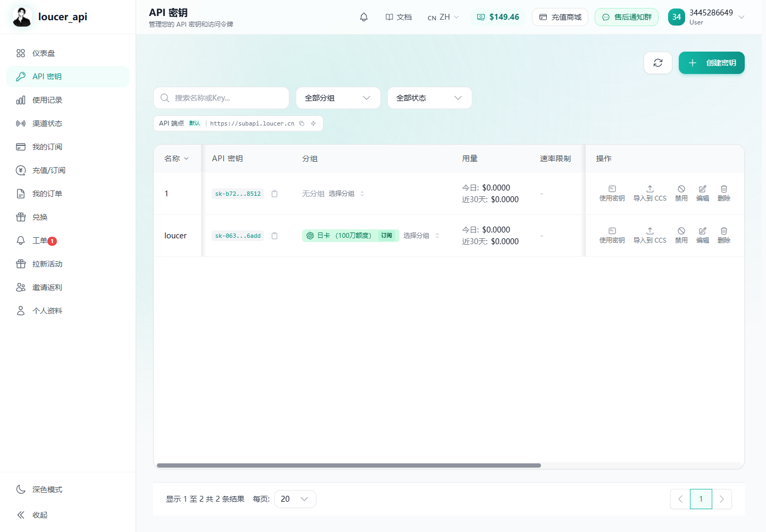Open 渠道状态 channel status

(68, 123)
